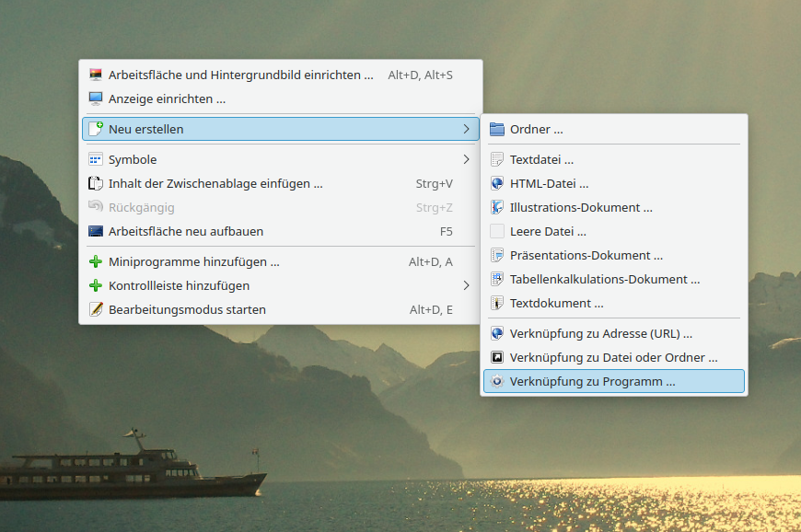801x532 pixels.
Task: Choose Textdokument from the submenu
Action: pyautogui.click(x=556, y=303)
